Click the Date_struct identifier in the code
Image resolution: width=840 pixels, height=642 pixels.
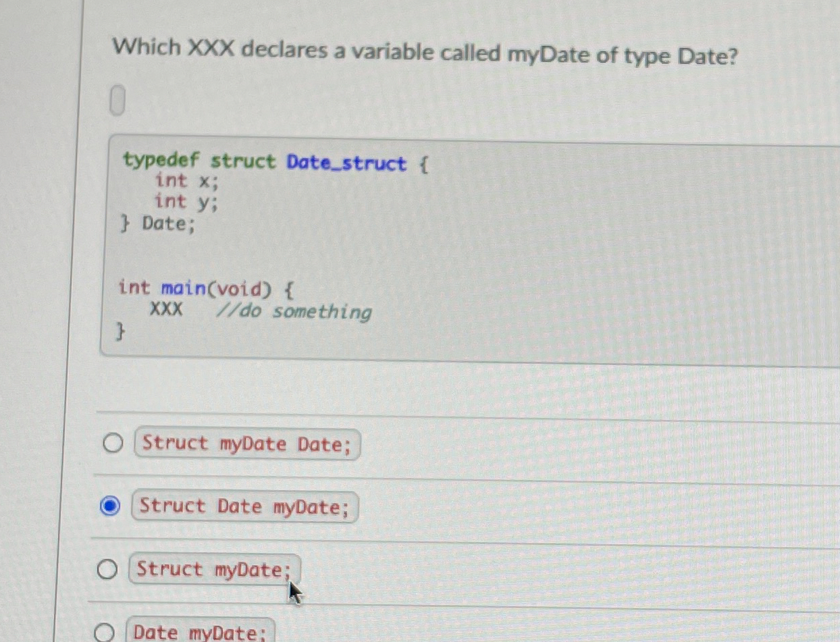(x=346, y=163)
